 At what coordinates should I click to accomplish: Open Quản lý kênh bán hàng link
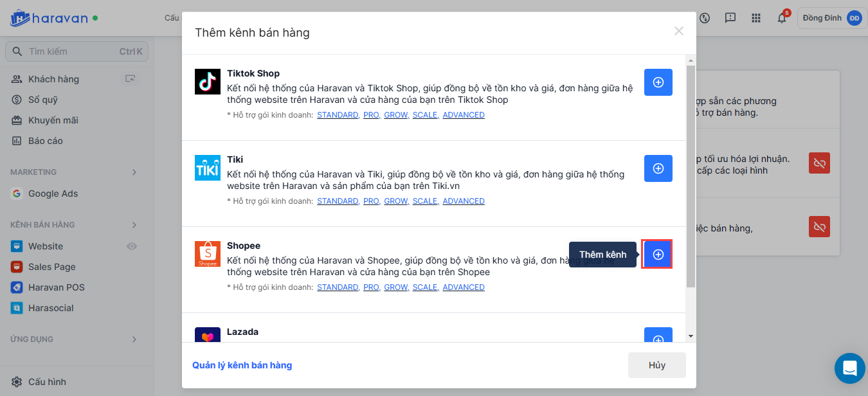242,365
